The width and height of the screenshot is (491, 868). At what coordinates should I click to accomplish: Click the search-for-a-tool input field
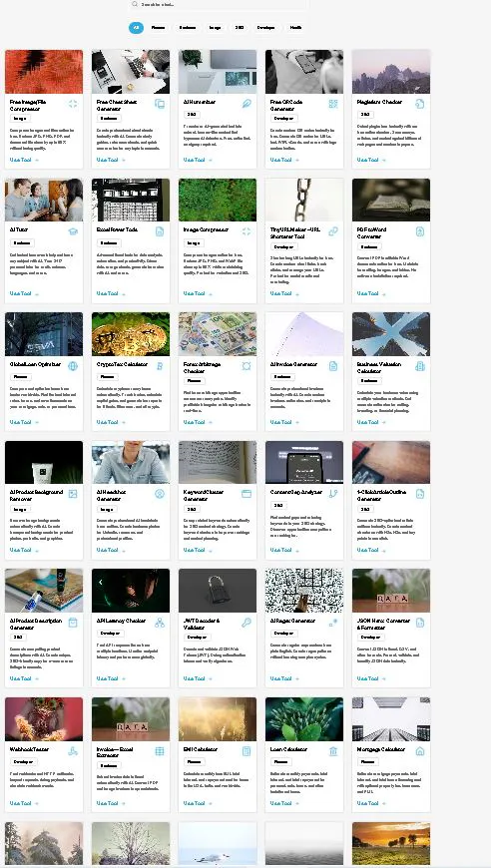[219, 4]
